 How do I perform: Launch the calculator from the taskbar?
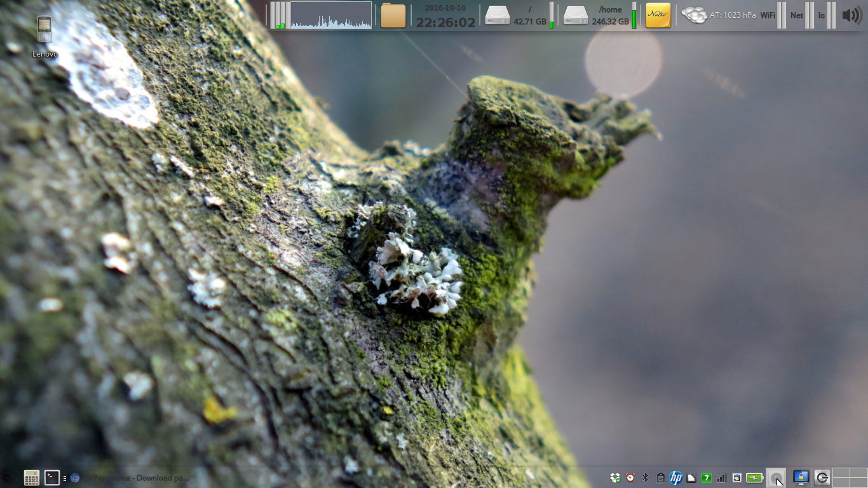point(31,478)
